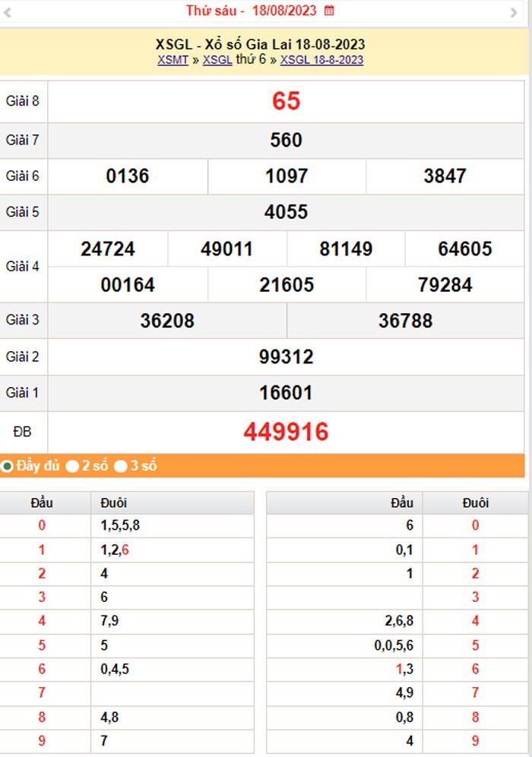Select the Đầy đủ radio option

point(7,467)
